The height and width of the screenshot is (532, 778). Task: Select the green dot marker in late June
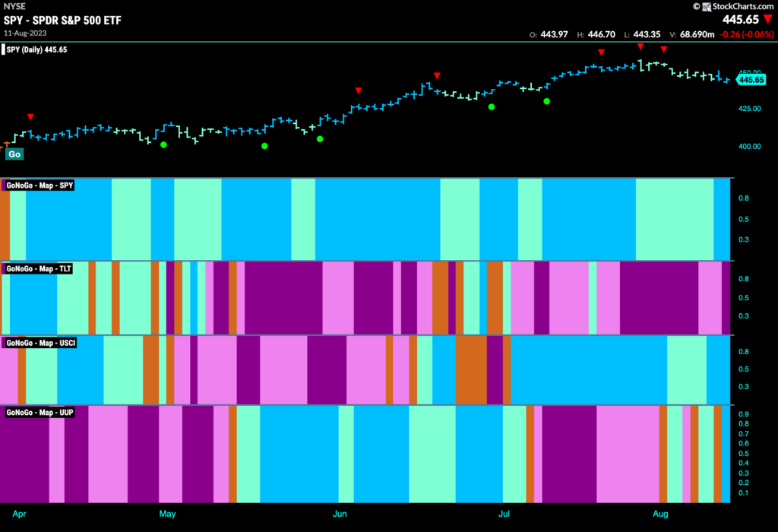[x=492, y=106]
